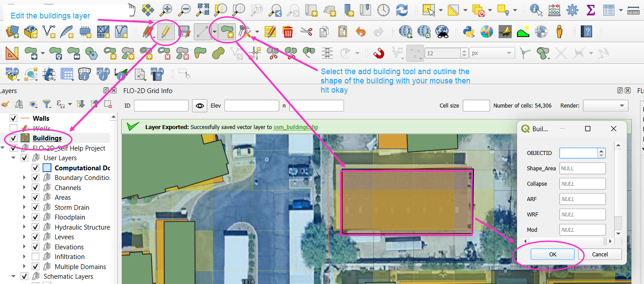Click the Toggle Editing pencil icon
This screenshot has width=644, height=284.
click(166, 32)
